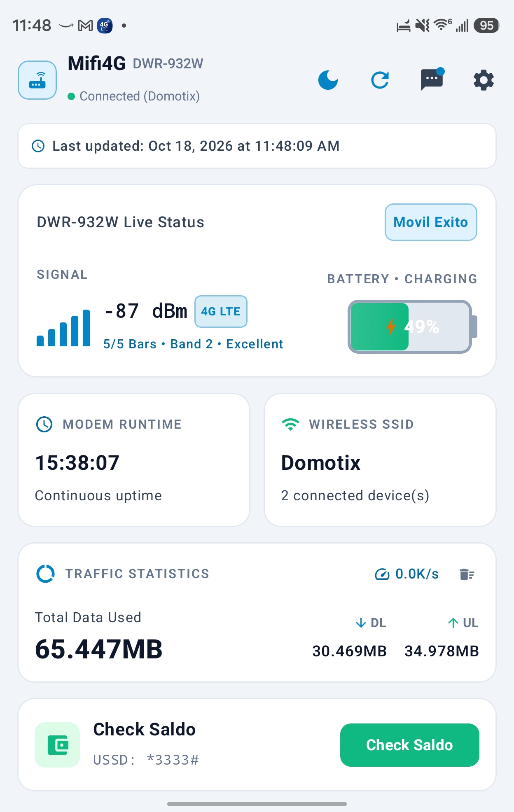This screenshot has height=812, width=514.
Task: Tap the '-87 dBm' signal value
Action: coord(146,311)
